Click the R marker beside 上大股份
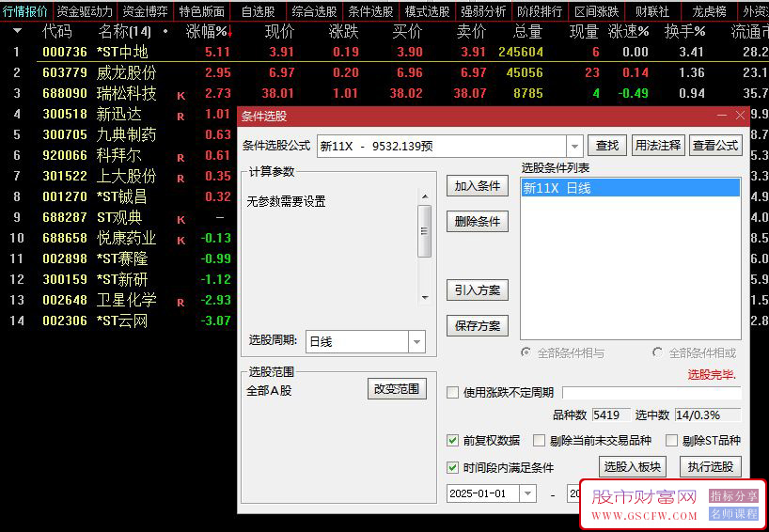 [181, 178]
